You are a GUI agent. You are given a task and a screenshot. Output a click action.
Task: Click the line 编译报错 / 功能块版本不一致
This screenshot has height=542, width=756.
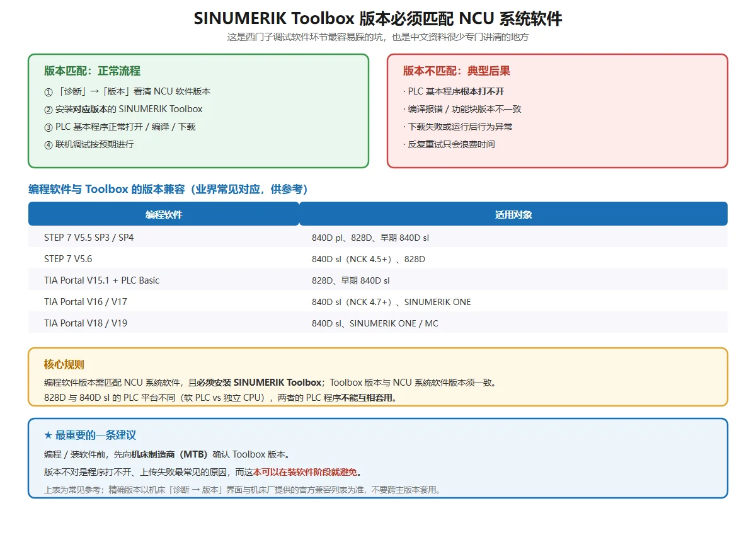point(462,109)
